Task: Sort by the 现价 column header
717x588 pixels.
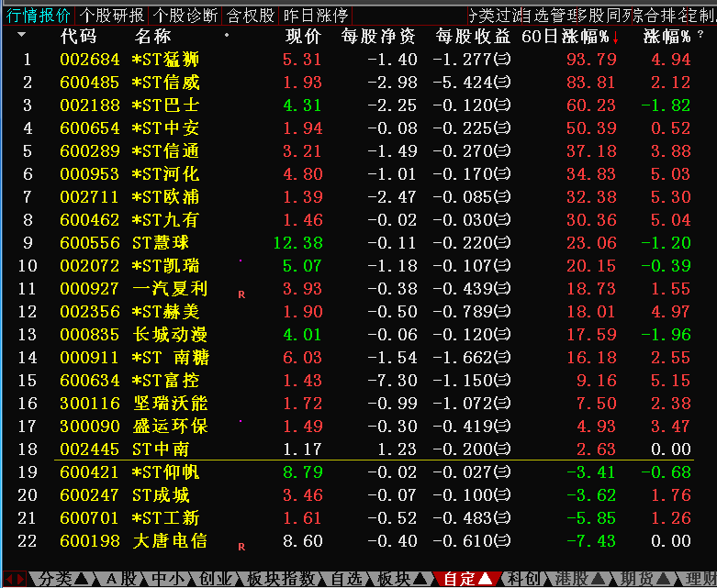Action: pos(304,36)
